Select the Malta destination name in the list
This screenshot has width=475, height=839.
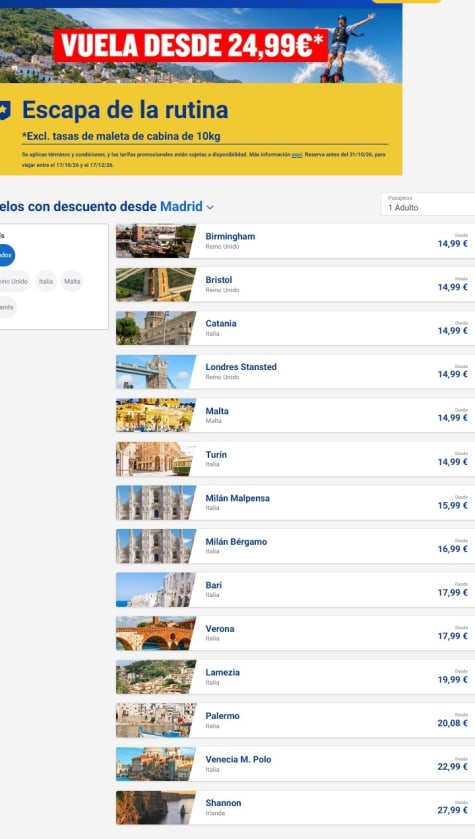[x=217, y=411]
